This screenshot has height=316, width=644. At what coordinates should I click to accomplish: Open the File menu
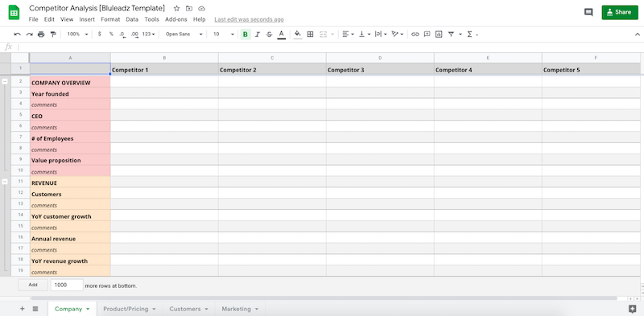(33, 19)
